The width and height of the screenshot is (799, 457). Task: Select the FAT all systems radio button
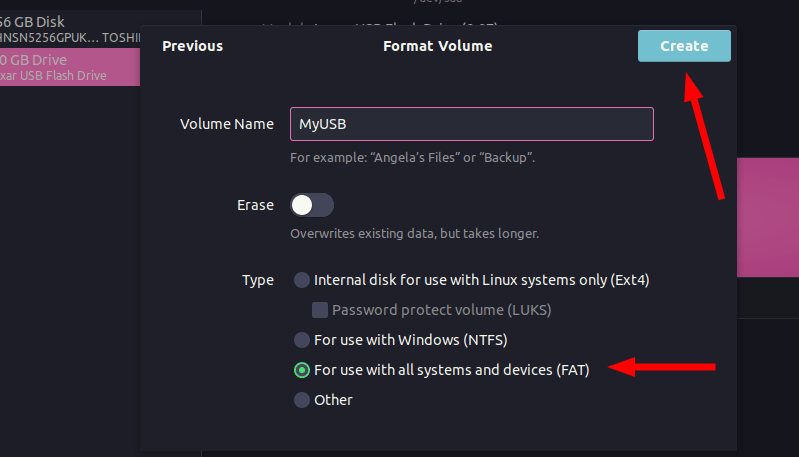[302, 370]
